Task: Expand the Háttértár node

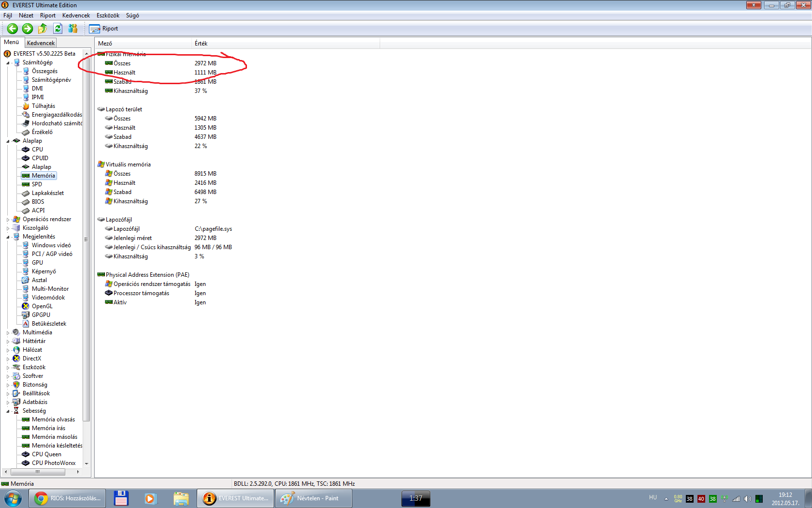Action: tap(8, 342)
